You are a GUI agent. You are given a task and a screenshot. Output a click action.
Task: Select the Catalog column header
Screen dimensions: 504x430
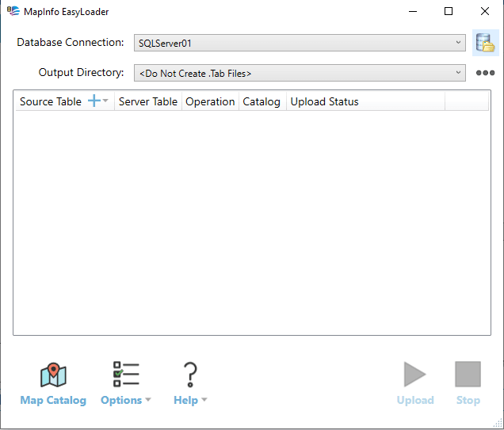(262, 101)
